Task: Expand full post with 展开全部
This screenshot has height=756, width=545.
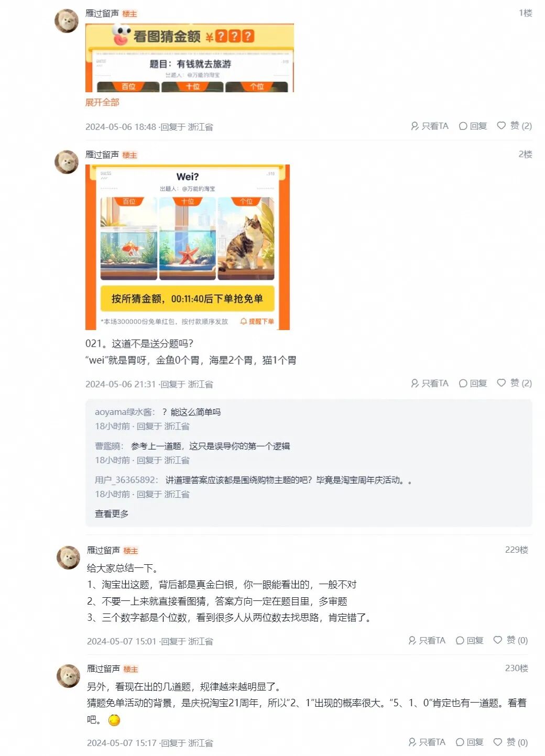Action: coord(102,102)
